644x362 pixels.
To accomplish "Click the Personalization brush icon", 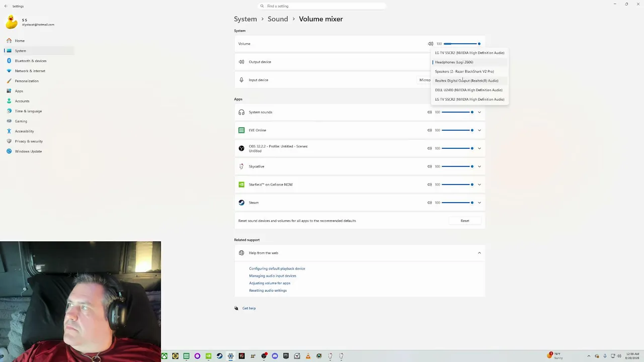I will click(9, 81).
